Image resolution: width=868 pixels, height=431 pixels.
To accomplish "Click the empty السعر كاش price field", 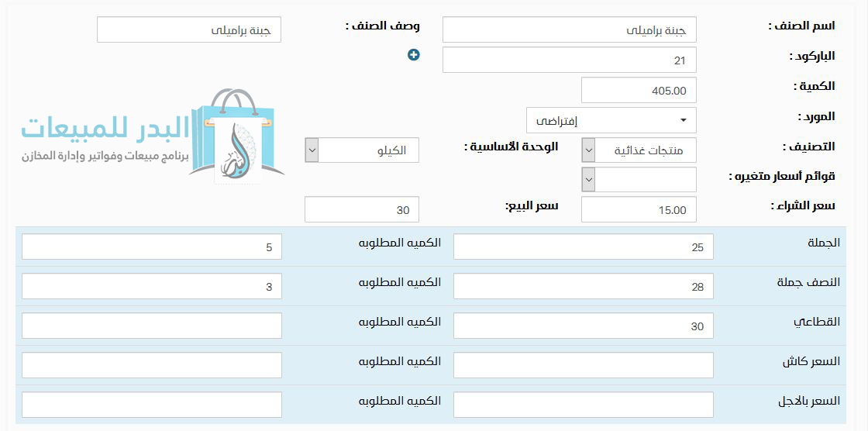I will (584, 365).
